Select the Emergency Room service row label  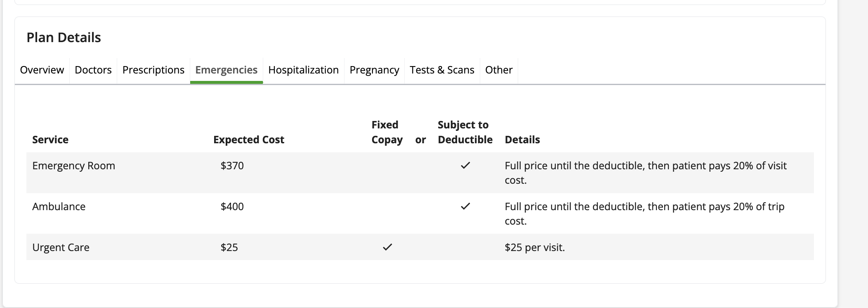(x=73, y=166)
